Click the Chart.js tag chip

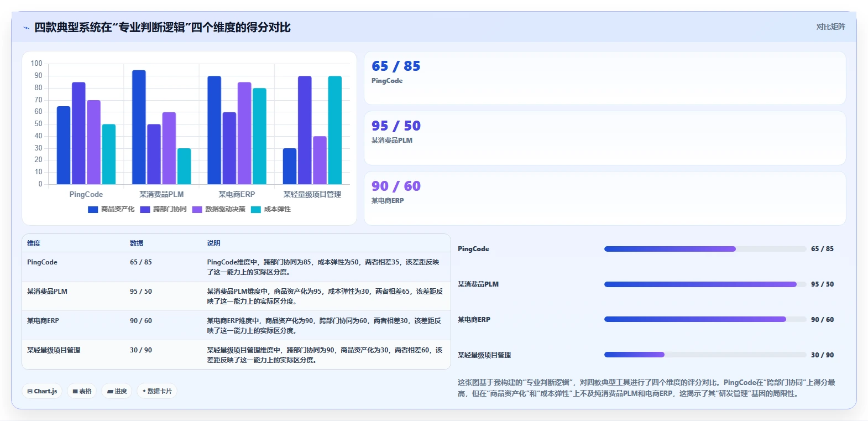pyautogui.click(x=43, y=391)
